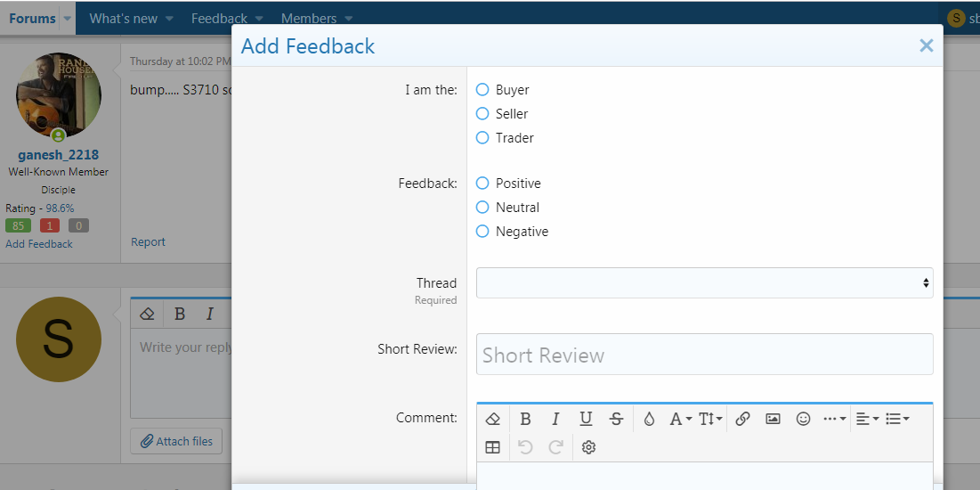
Task: Click the Remove formatting eraser in Comment editor
Action: 493,419
